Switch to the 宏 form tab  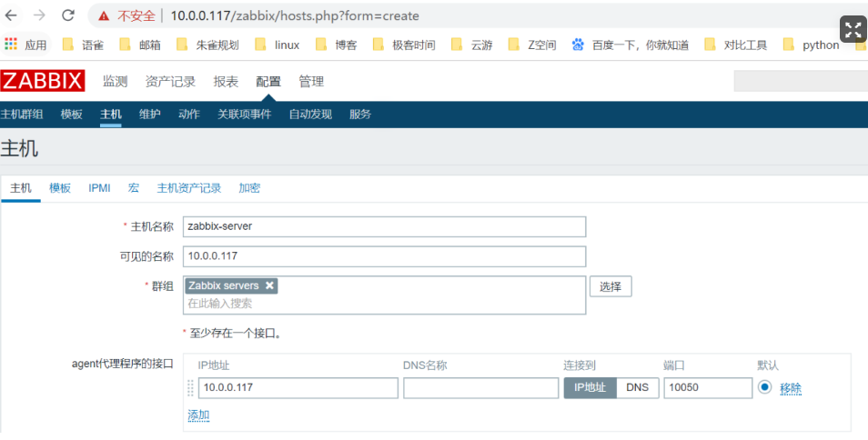click(134, 188)
